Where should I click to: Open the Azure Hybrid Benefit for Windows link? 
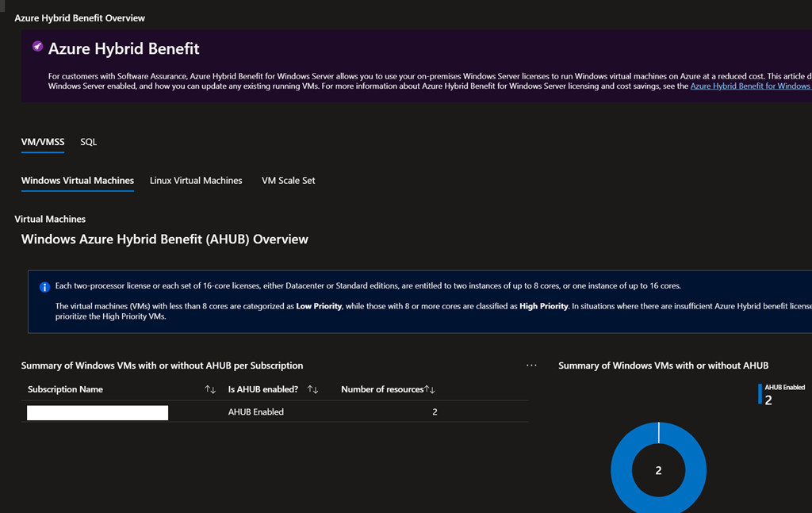(x=750, y=86)
